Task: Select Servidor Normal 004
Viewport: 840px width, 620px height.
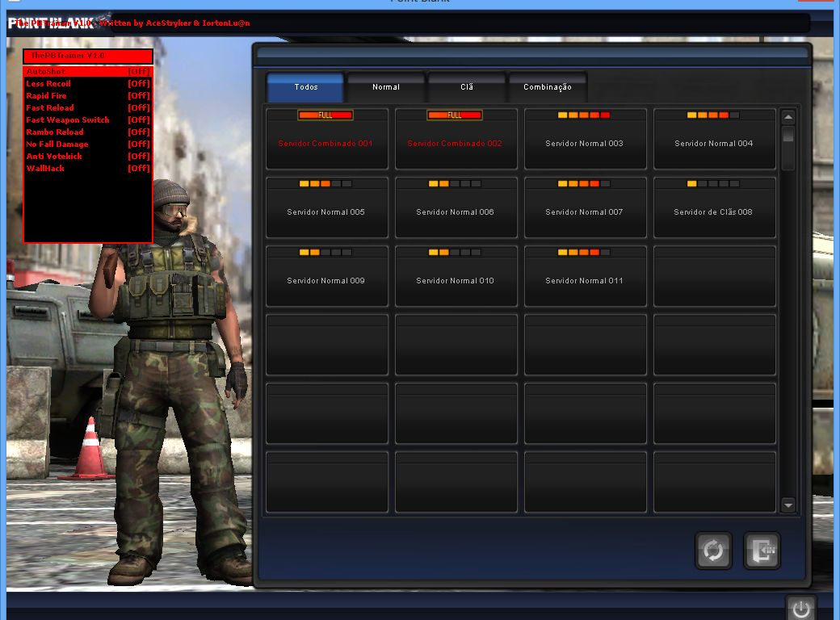Action: [715, 139]
